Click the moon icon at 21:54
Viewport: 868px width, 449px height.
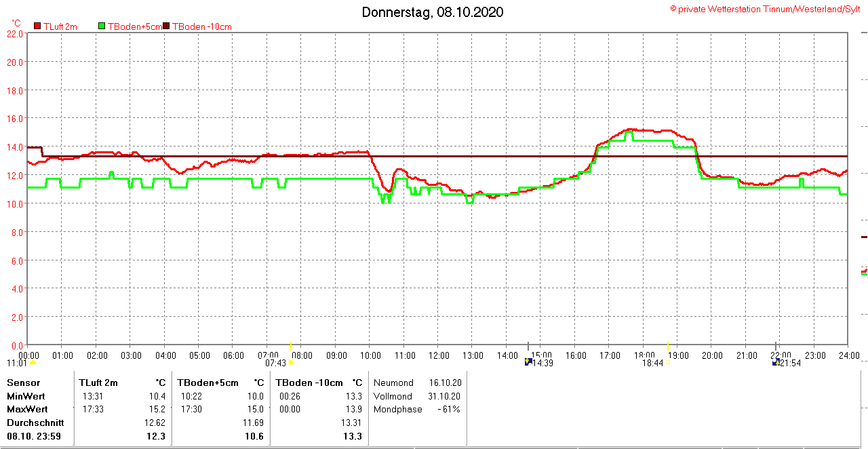(x=776, y=362)
